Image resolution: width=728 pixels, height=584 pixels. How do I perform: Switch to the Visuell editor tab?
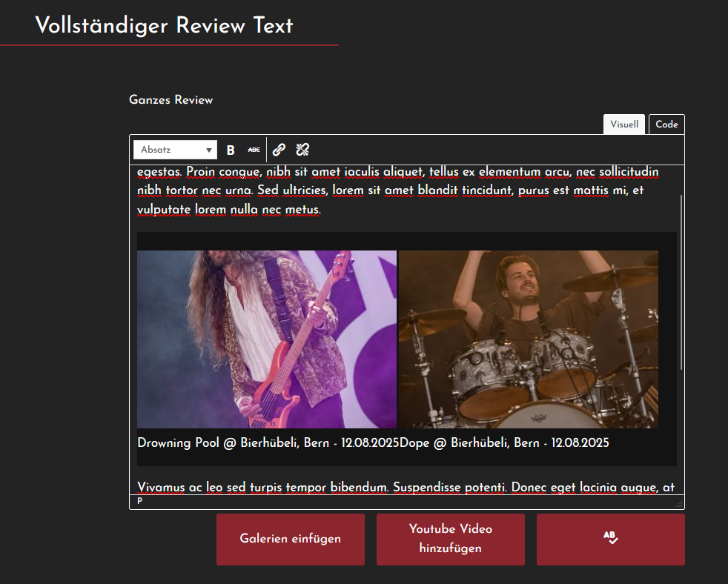[624, 125]
